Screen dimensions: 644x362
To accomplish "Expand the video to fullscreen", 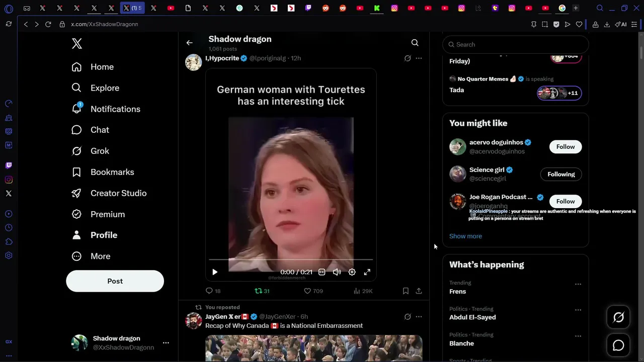I will (367, 272).
